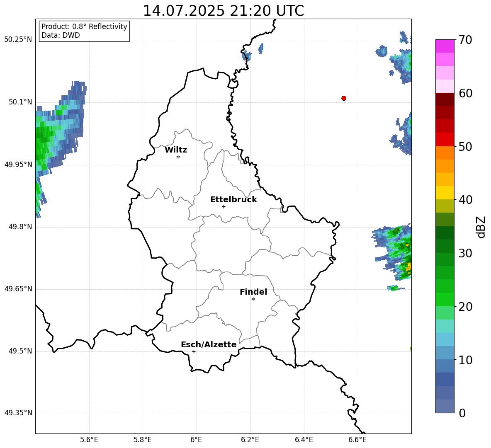This screenshot has width=491, height=448.
Task: Click the 6°E longitude label
Action: [196, 440]
